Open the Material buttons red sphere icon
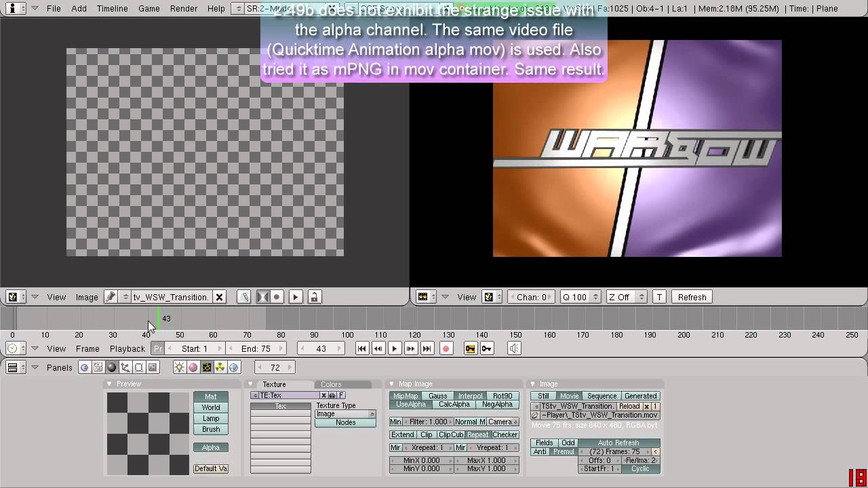868x488 pixels. (193, 367)
